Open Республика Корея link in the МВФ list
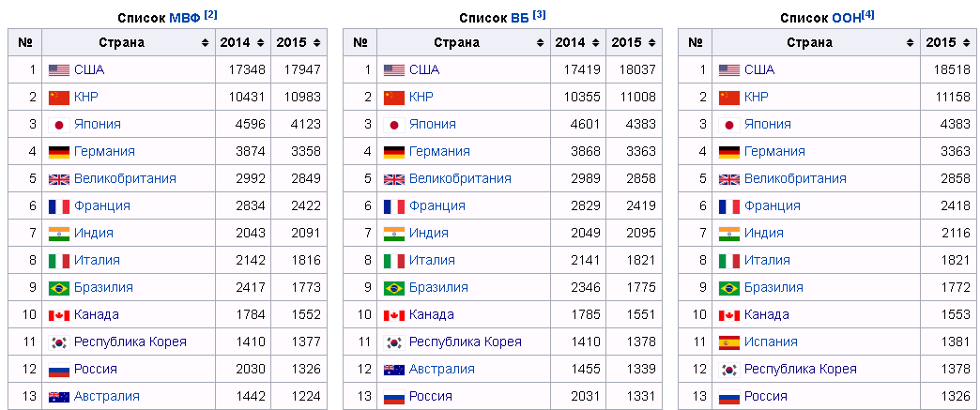The height and width of the screenshot is (410, 980). click(130, 342)
